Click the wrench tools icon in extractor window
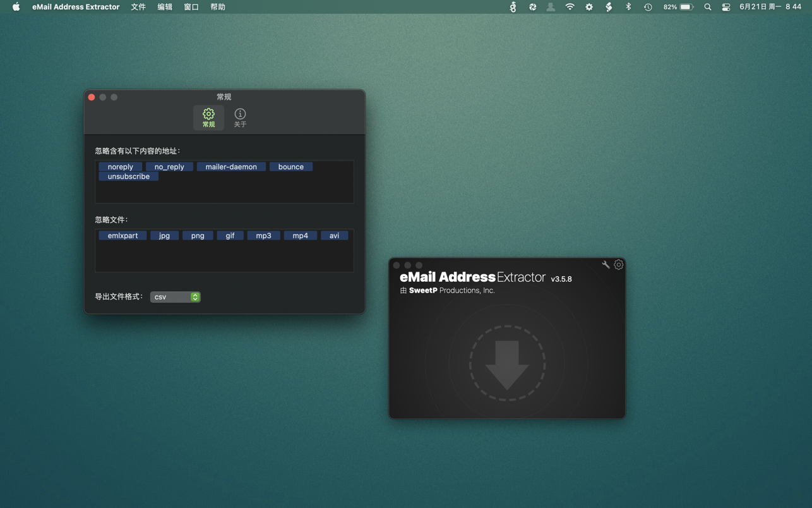Screen dimensions: 812x508 click(606, 265)
